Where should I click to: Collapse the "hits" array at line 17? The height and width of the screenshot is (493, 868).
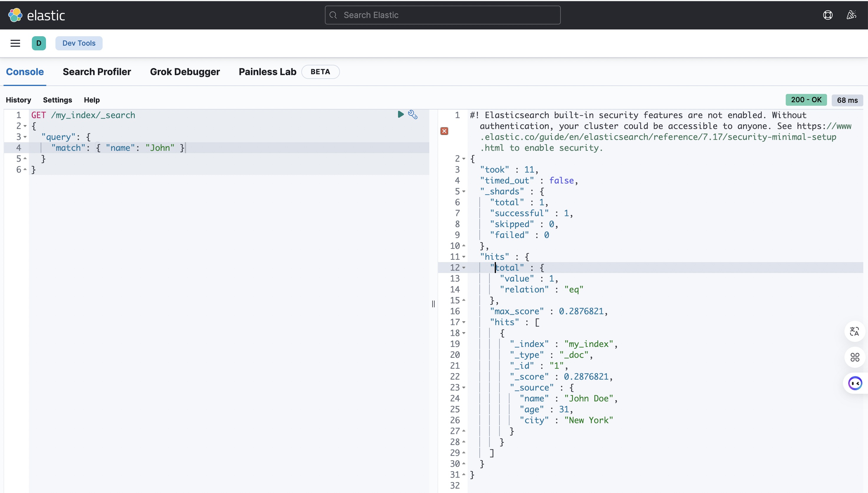[x=464, y=322]
